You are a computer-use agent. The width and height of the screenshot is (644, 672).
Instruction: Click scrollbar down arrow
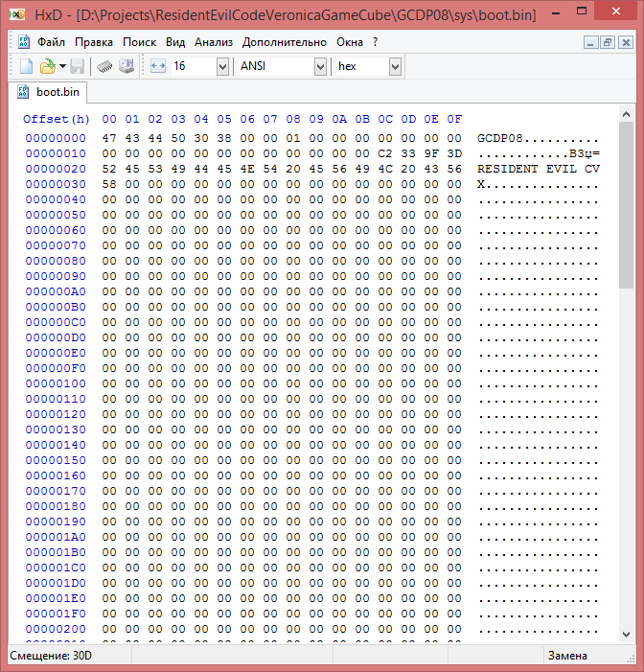coord(626,635)
